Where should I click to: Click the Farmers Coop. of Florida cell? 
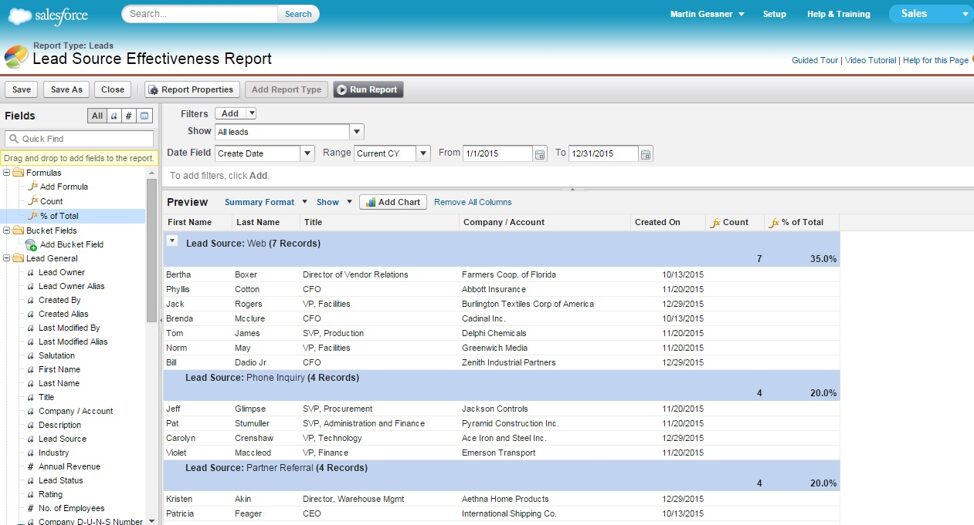(509, 275)
